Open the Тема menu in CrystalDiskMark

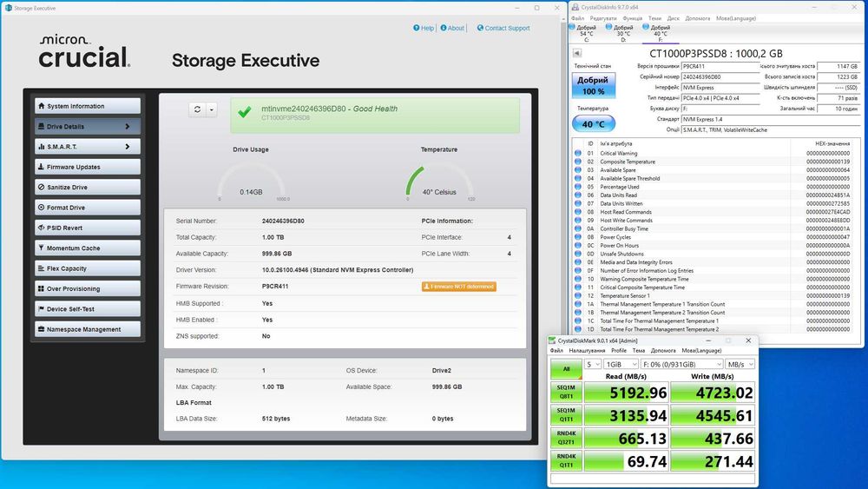[x=638, y=351]
